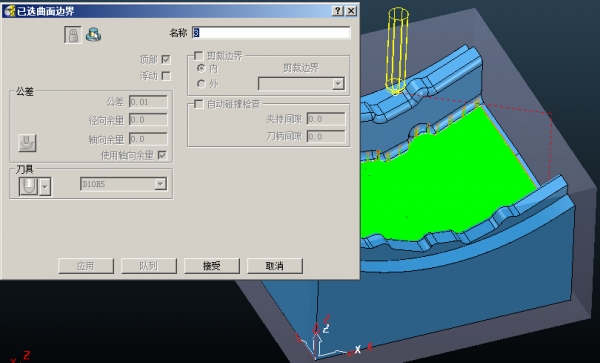Click the model surface selection icon
Screen dimensions: 600x363
[93, 34]
